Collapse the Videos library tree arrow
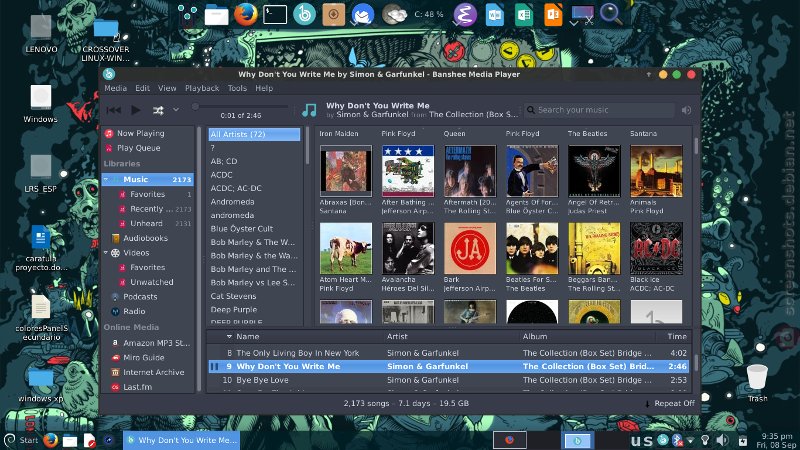 point(106,253)
